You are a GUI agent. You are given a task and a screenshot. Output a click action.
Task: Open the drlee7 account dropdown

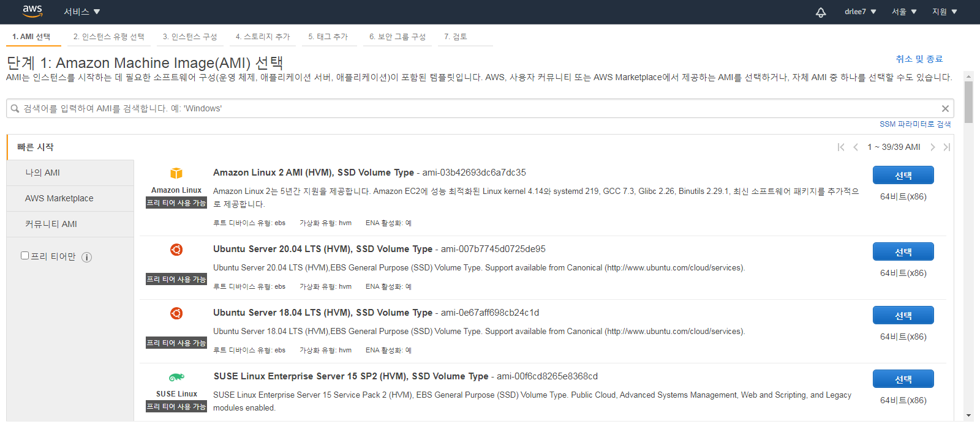pyautogui.click(x=860, y=12)
